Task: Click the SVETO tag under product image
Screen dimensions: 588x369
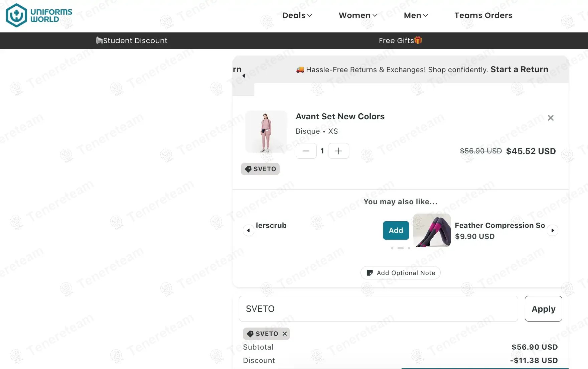Action: [260, 169]
